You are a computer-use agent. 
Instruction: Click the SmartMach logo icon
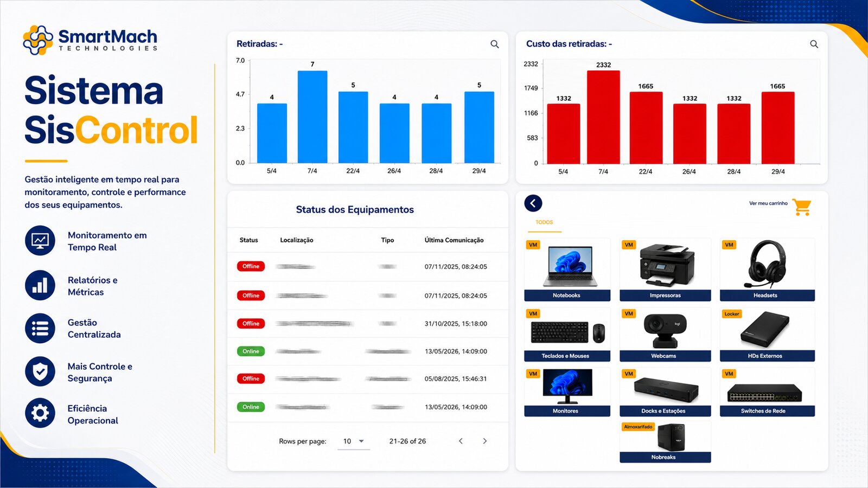tap(38, 40)
